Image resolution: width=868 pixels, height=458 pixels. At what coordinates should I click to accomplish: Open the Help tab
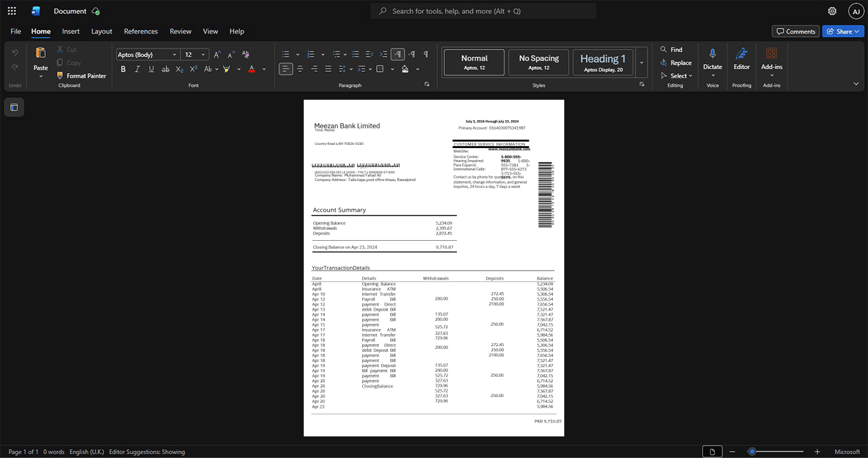pyautogui.click(x=236, y=31)
